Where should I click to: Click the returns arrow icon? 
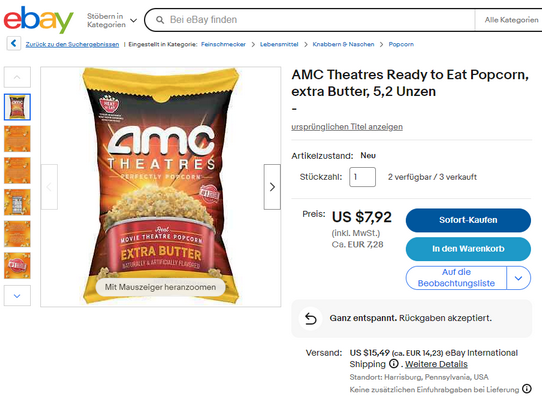310,318
